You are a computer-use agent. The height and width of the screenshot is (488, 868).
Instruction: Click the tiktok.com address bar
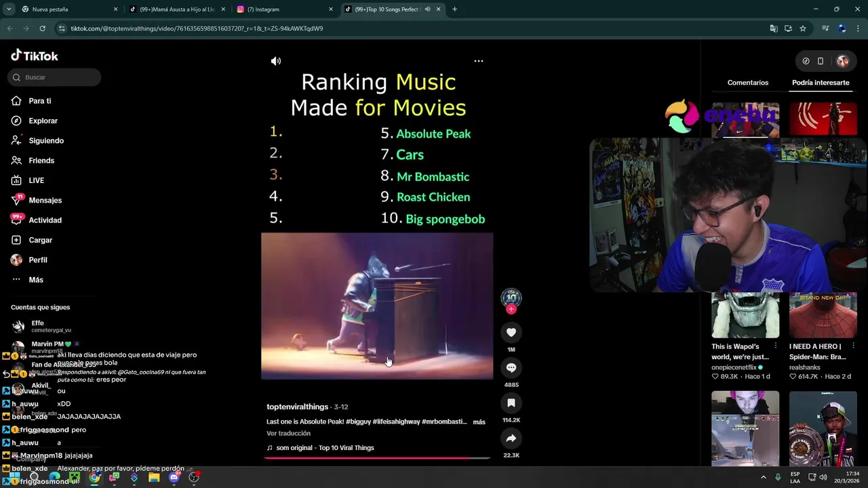tap(407, 28)
